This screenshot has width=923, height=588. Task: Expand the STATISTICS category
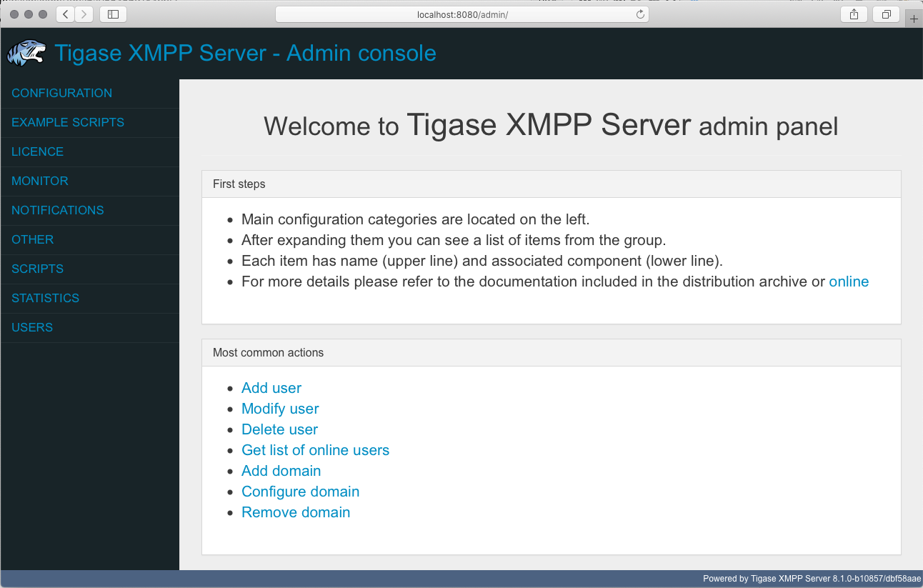point(90,299)
